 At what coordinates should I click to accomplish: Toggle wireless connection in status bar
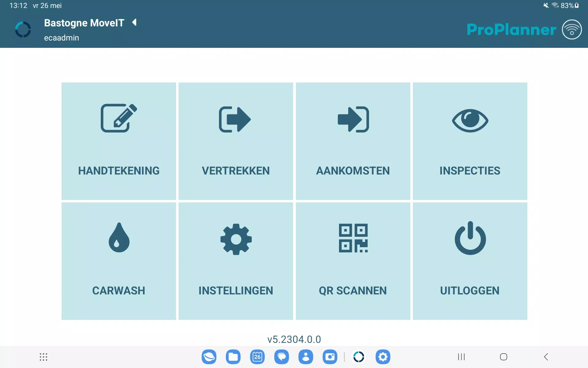(555, 6)
